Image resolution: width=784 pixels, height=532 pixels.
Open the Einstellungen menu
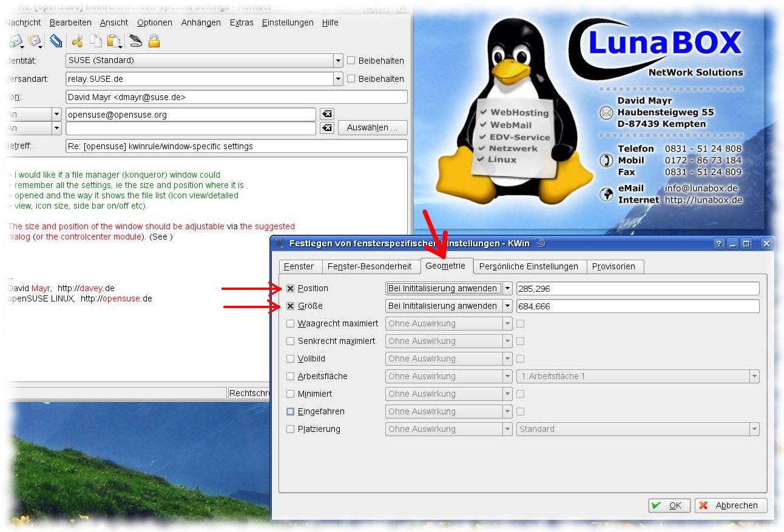pyautogui.click(x=288, y=22)
